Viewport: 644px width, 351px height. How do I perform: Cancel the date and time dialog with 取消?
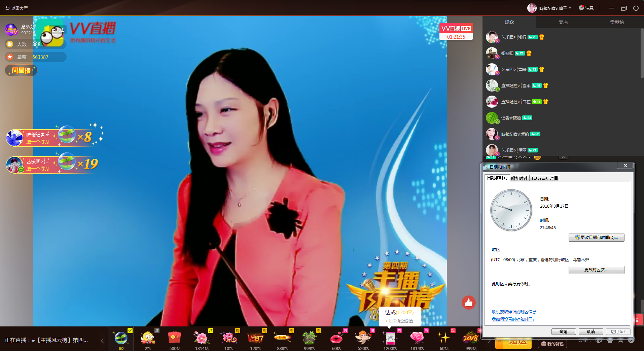591,332
